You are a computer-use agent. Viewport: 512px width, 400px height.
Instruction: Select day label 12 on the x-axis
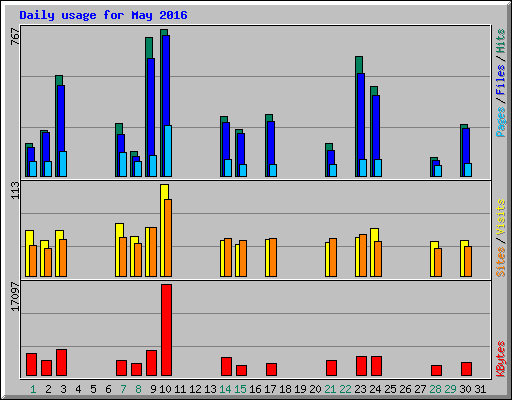195,389
